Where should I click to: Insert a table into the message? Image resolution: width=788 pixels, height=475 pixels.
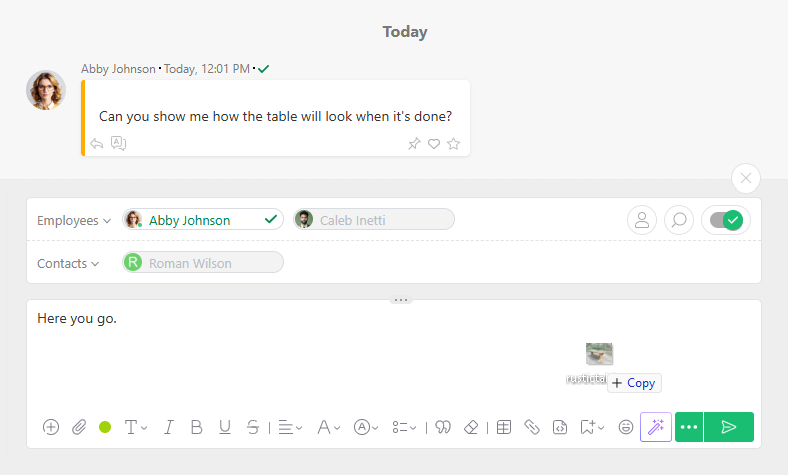[x=504, y=427]
